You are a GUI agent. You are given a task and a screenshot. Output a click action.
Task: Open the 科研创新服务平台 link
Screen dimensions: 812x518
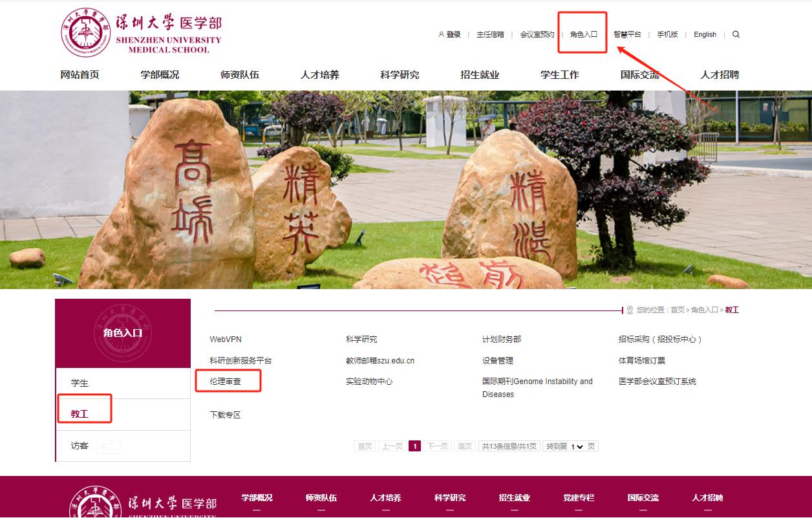[x=240, y=360]
